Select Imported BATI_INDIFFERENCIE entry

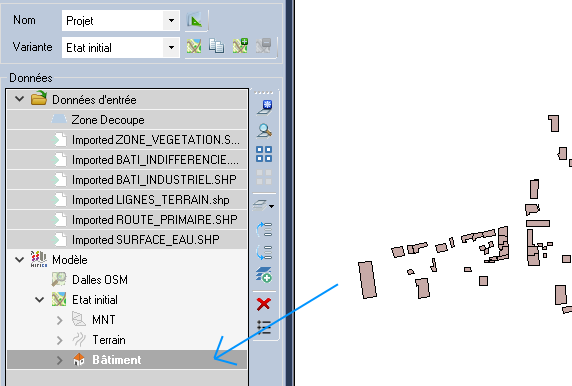[x=127, y=160]
